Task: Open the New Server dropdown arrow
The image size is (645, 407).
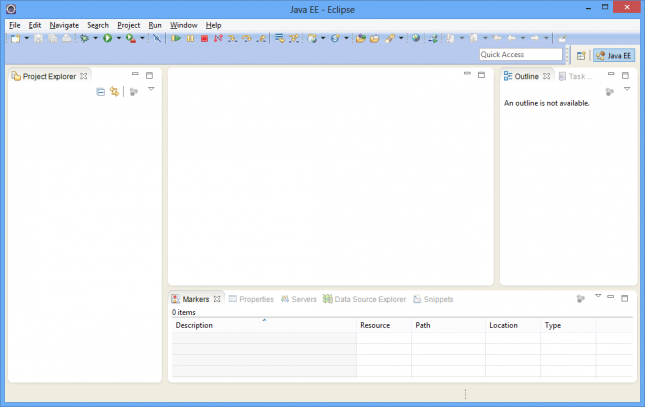Action: (323, 38)
